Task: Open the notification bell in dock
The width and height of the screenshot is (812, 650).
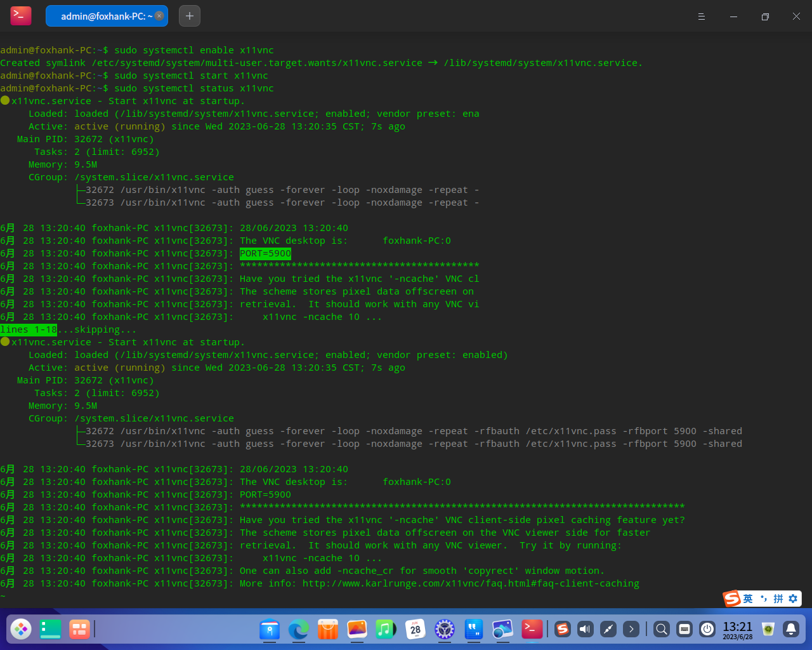Action: tap(791, 629)
